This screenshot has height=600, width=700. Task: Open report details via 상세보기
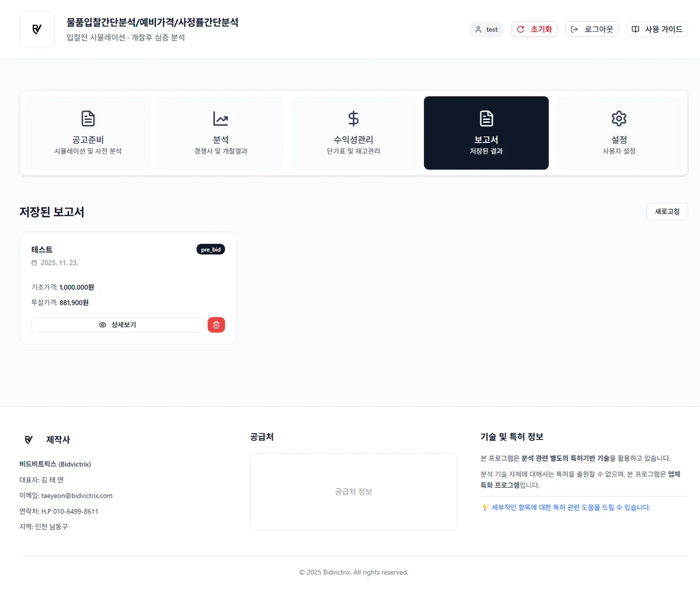pyautogui.click(x=117, y=324)
